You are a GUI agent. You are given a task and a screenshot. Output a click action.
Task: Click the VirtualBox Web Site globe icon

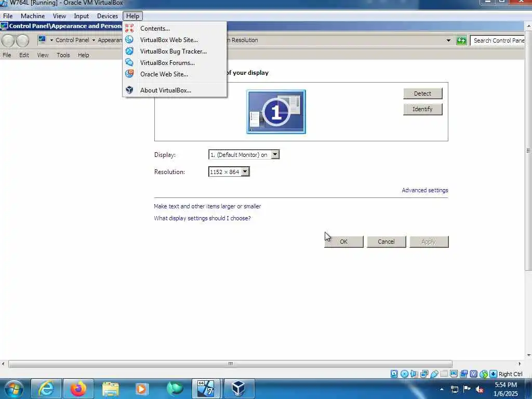(129, 39)
